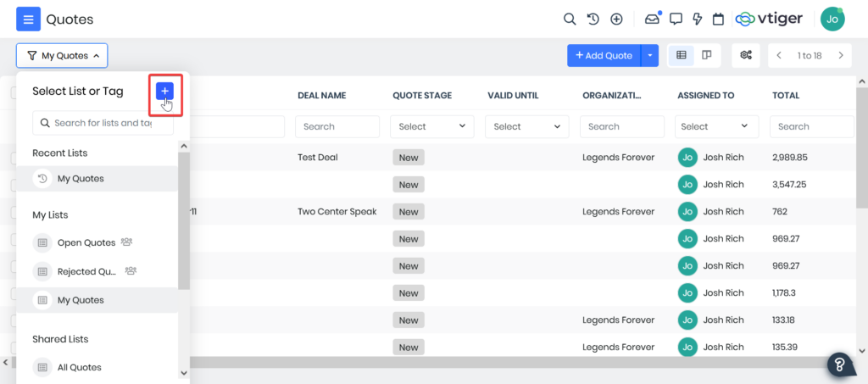The height and width of the screenshot is (384, 868).
Task: Switch to the kanban board view
Action: (706, 55)
